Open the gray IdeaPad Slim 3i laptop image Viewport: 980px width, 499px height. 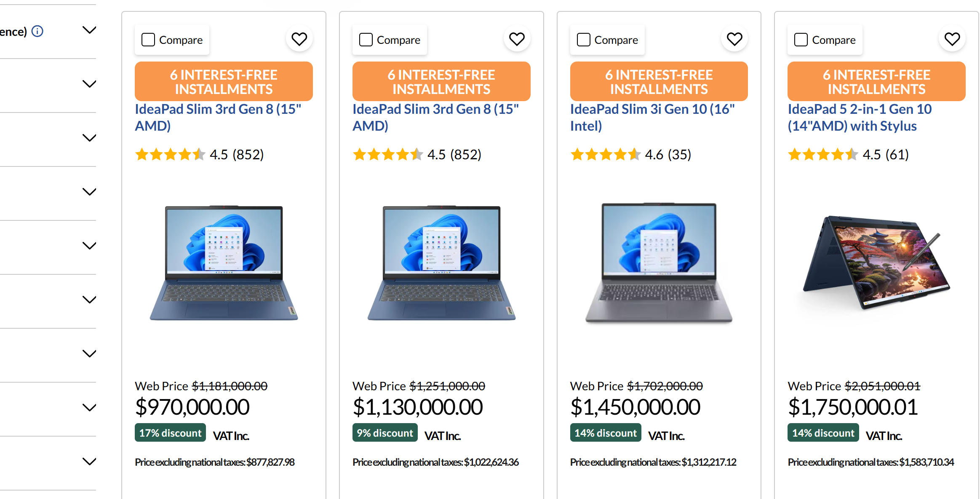659,263
